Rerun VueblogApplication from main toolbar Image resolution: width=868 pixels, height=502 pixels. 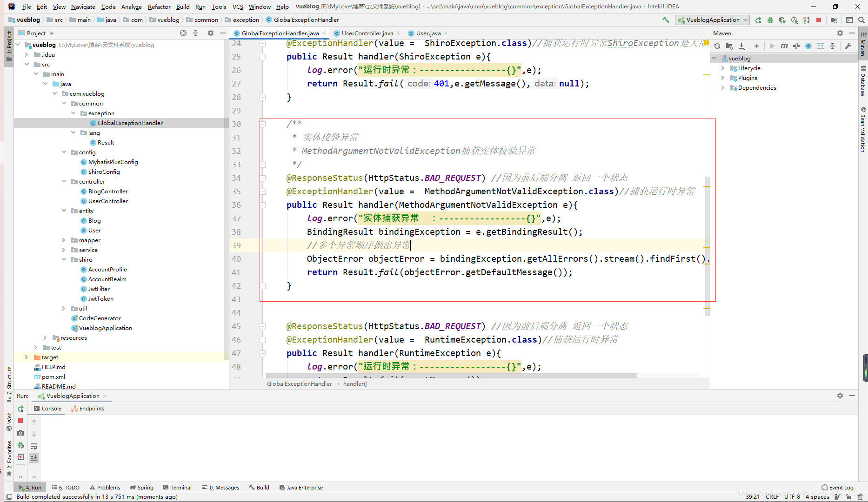[x=758, y=20]
